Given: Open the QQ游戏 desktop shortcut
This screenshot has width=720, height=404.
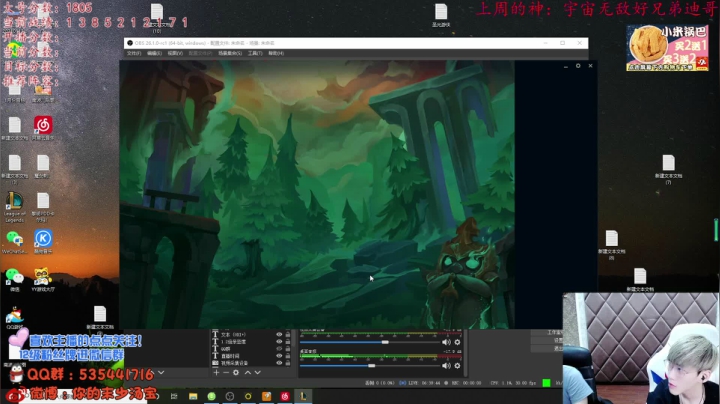Looking at the screenshot, I should click(x=15, y=318).
